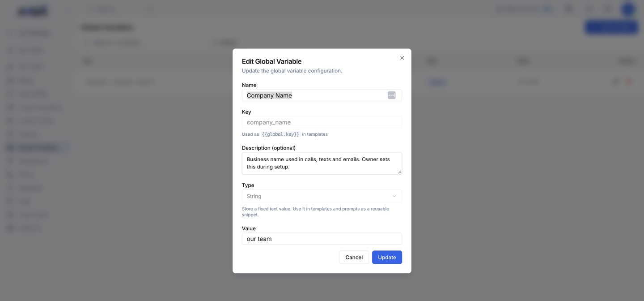Click the app logo in the sidebar header

tap(33, 11)
